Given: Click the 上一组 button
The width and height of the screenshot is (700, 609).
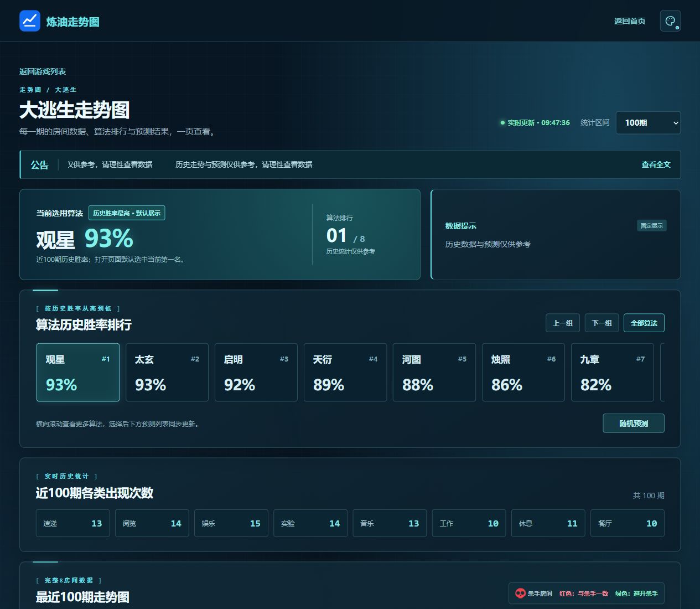Looking at the screenshot, I should pos(563,323).
